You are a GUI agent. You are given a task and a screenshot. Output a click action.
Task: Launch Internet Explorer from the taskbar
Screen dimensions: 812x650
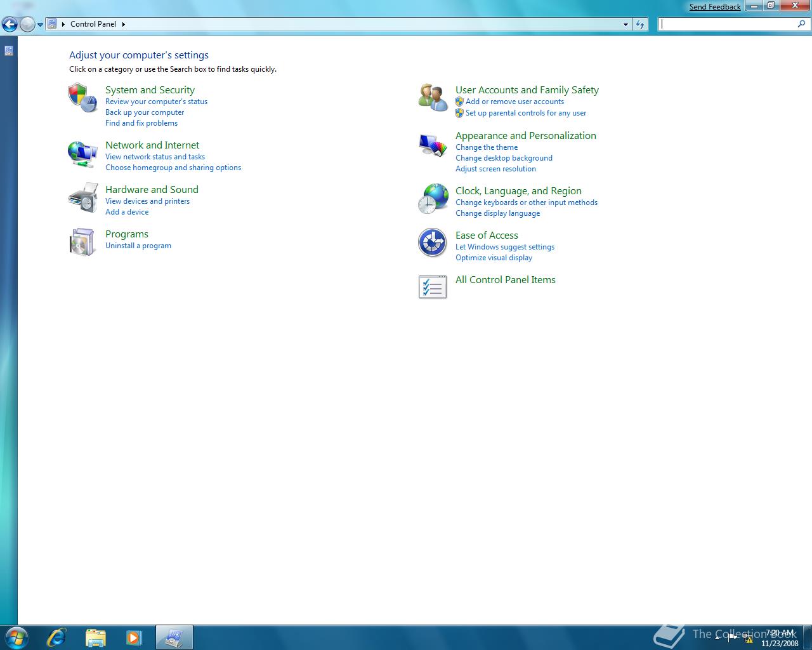click(x=56, y=637)
